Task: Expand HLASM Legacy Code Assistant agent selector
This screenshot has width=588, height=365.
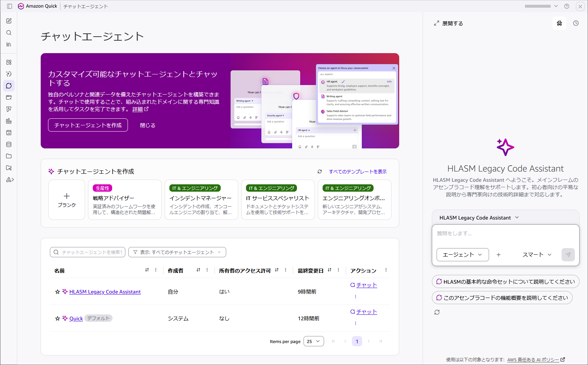Action: tap(479, 218)
